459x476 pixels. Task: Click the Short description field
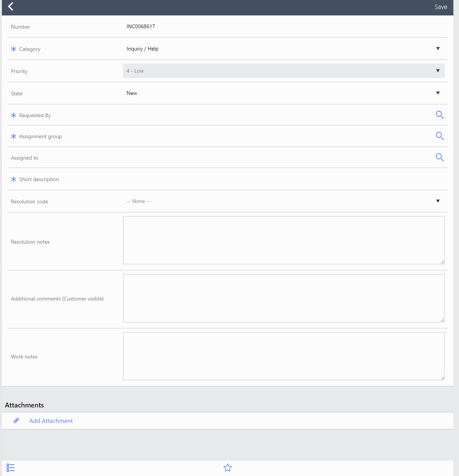coord(284,179)
